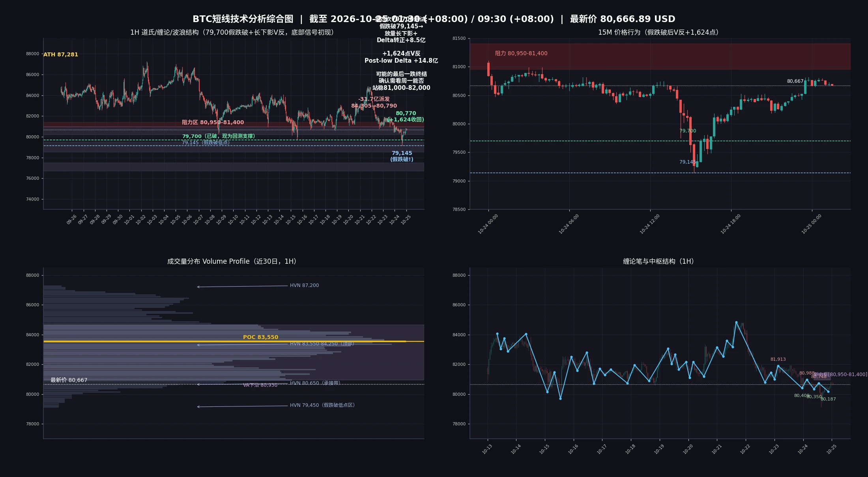Click the 09-26 date label on the 1H axis

point(71,220)
